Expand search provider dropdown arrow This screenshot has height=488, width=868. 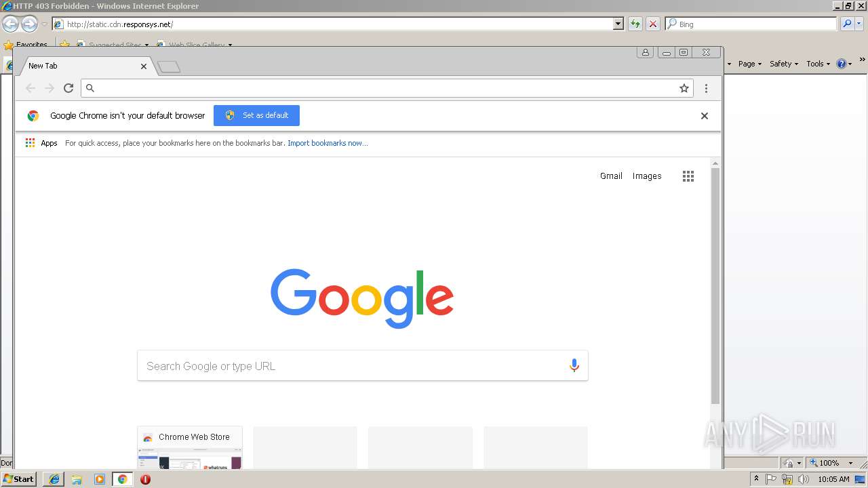860,24
